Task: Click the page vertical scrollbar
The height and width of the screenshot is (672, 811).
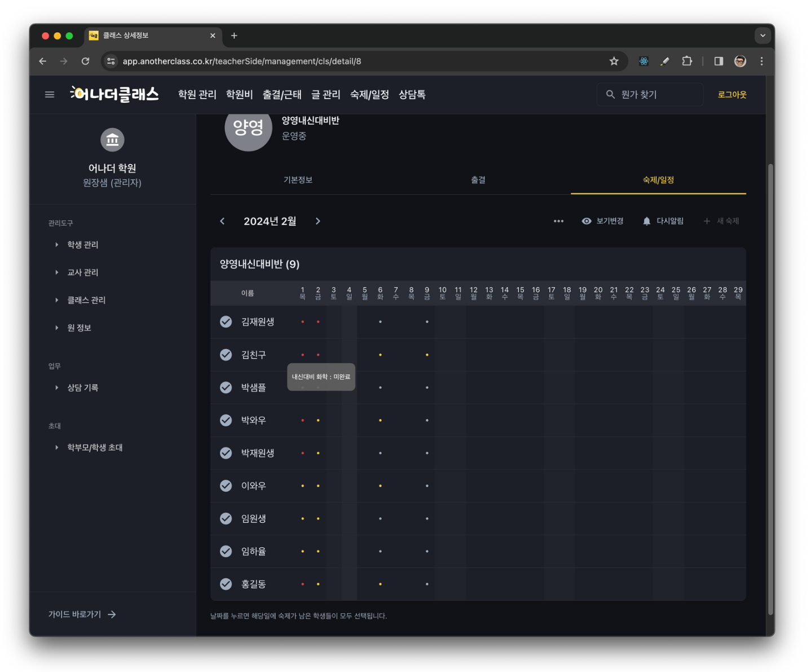Action: coord(770,389)
